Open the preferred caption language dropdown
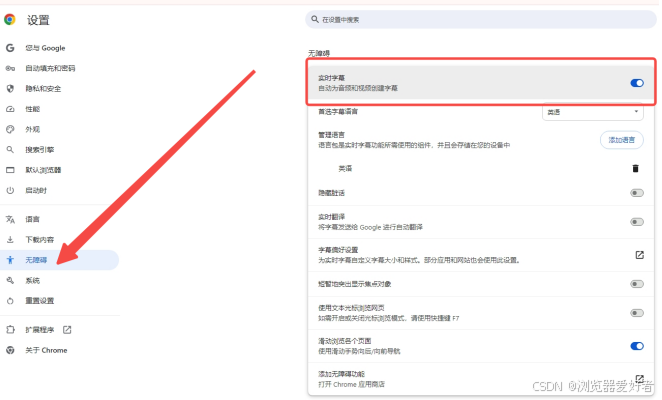Image resolution: width=662 pixels, height=400 pixels. (592, 112)
